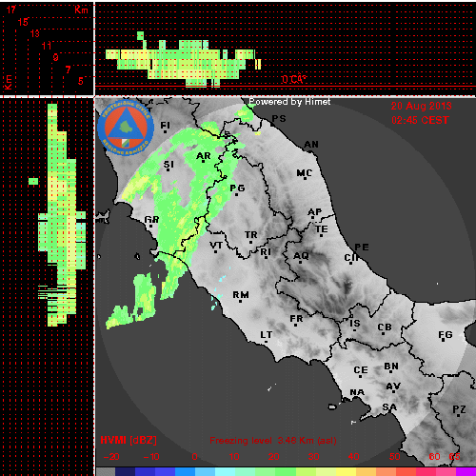The width and height of the screenshot is (476, 476).
Task: Click the 65 dBZ scale value
Action: [x=454, y=457]
